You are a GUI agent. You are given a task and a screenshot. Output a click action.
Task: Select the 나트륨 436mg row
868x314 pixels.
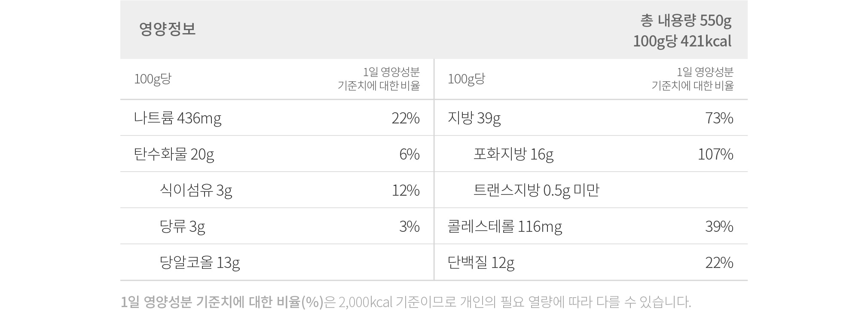(277, 118)
